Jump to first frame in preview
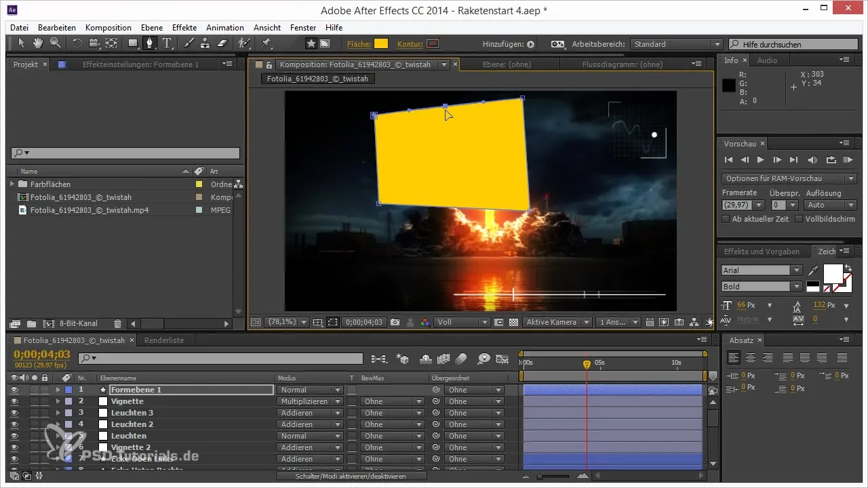 tap(728, 160)
